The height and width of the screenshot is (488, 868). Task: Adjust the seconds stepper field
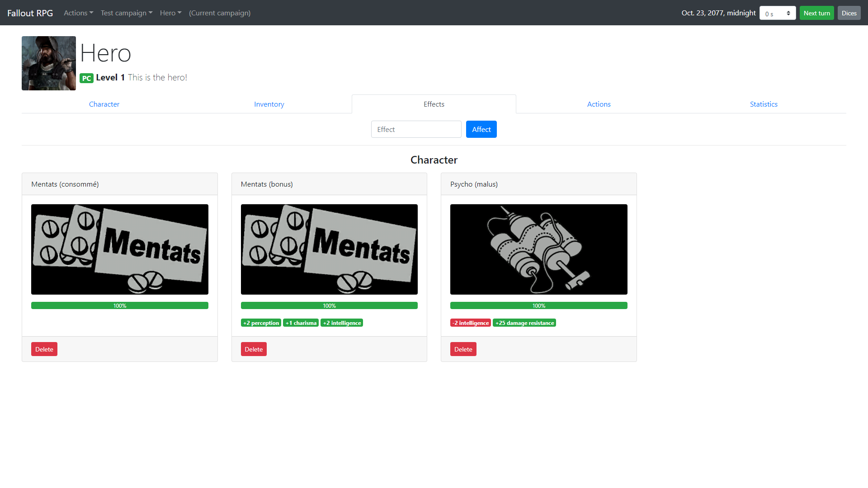[778, 13]
